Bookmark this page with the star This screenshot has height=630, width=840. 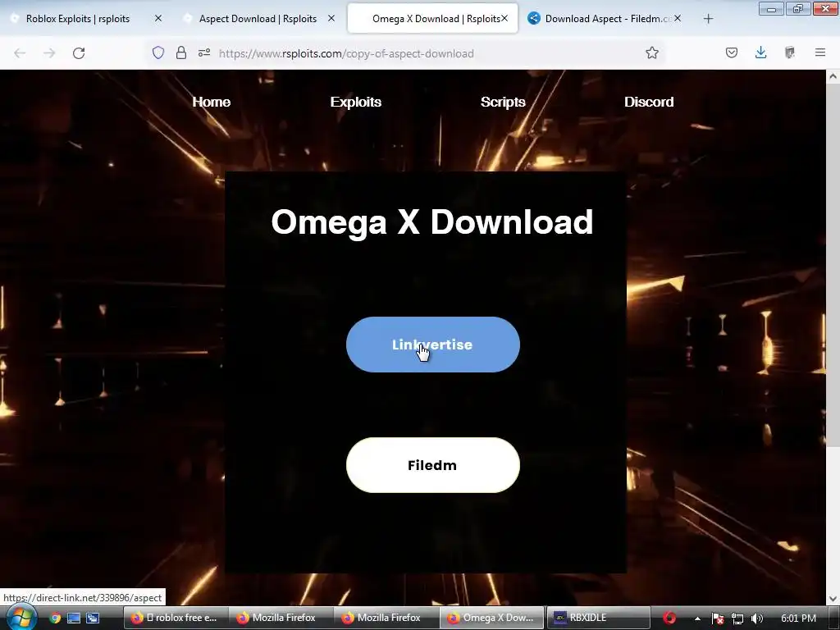(652, 52)
